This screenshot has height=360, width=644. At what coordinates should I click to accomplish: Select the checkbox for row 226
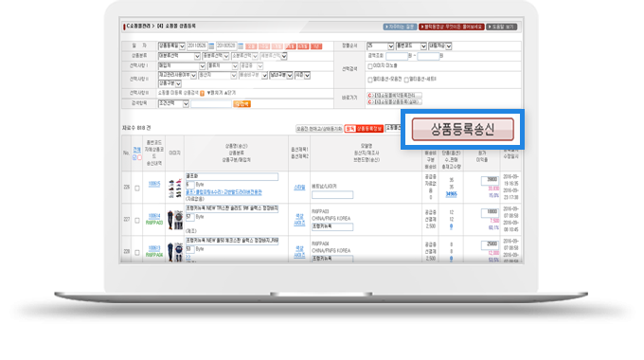137,189
